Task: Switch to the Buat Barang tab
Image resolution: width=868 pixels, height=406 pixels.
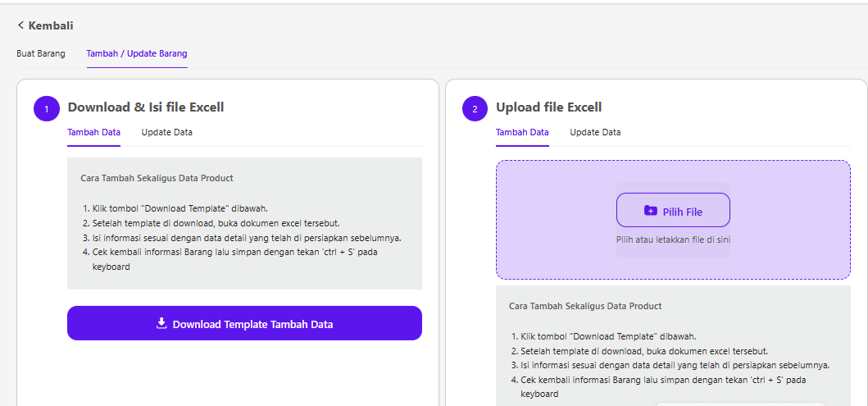Action: [41, 54]
